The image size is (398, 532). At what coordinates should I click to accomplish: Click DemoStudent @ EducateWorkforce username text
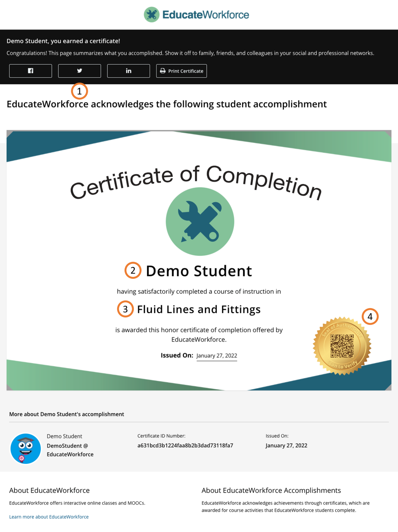click(x=70, y=450)
